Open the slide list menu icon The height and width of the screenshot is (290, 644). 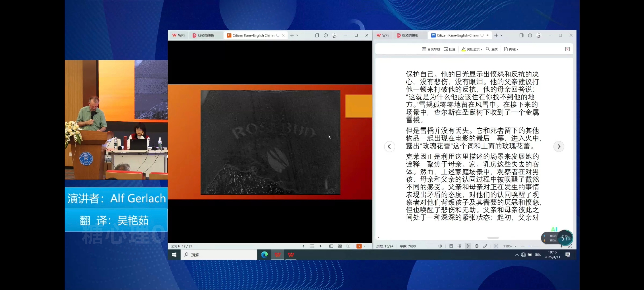312,246
